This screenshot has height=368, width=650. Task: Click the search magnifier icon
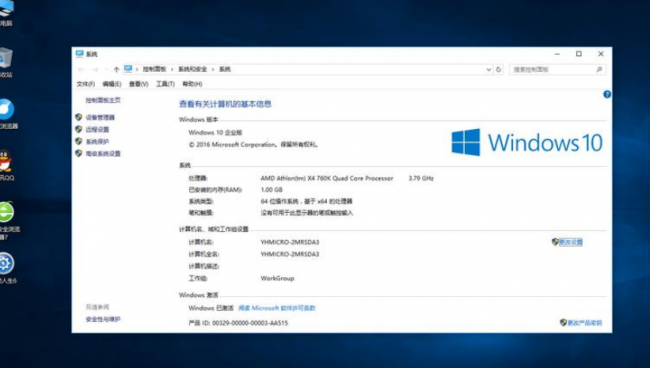tap(599, 70)
